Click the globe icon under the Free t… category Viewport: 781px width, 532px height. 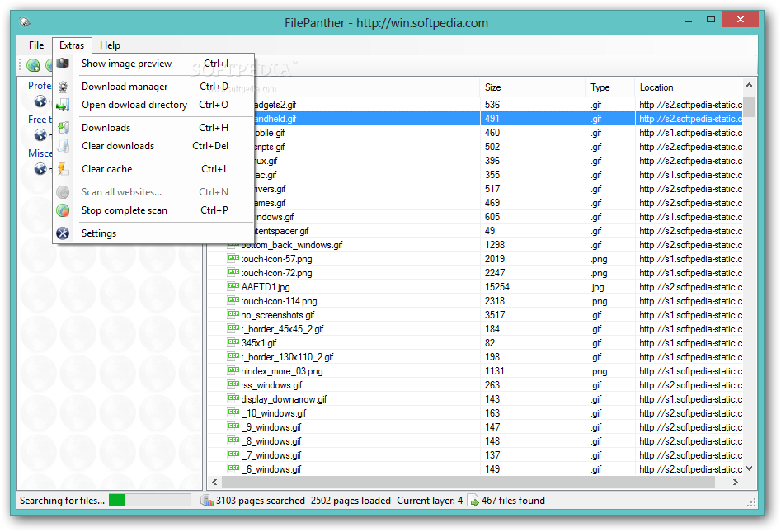click(x=40, y=135)
